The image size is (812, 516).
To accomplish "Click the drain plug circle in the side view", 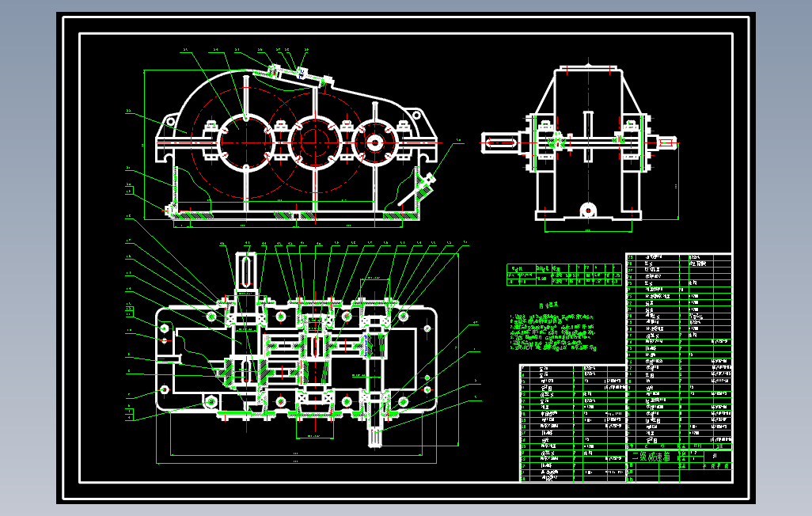I will click(588, 211).
